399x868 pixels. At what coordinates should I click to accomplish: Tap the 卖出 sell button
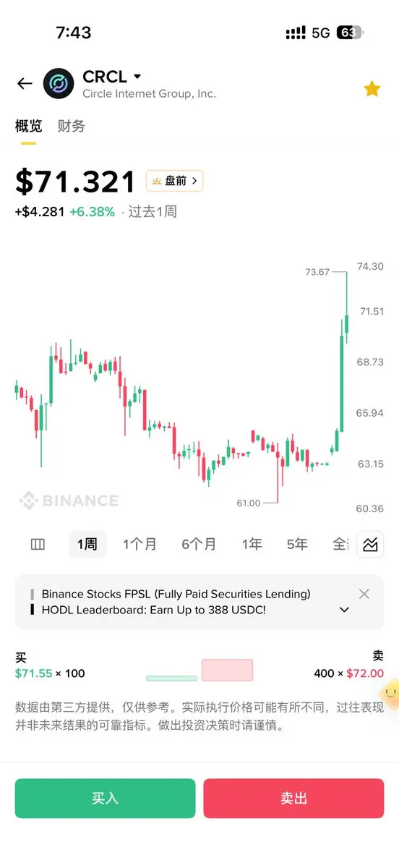pos(293,798)
